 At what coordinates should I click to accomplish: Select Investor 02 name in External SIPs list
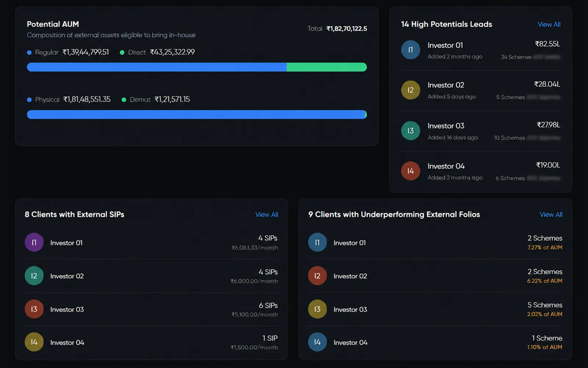click(67, 276)
